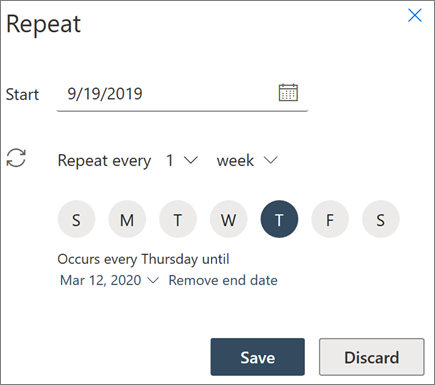Enable the Friday day circle

[330, 219]
